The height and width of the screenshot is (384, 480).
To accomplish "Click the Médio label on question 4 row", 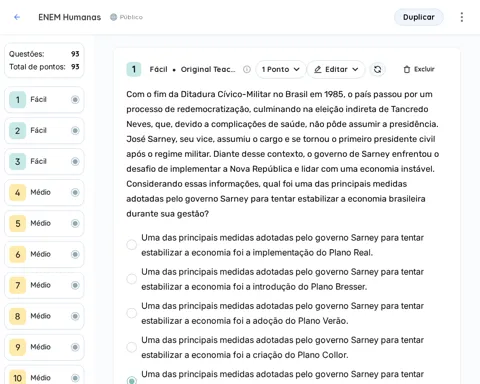I will tap(41, 192).
